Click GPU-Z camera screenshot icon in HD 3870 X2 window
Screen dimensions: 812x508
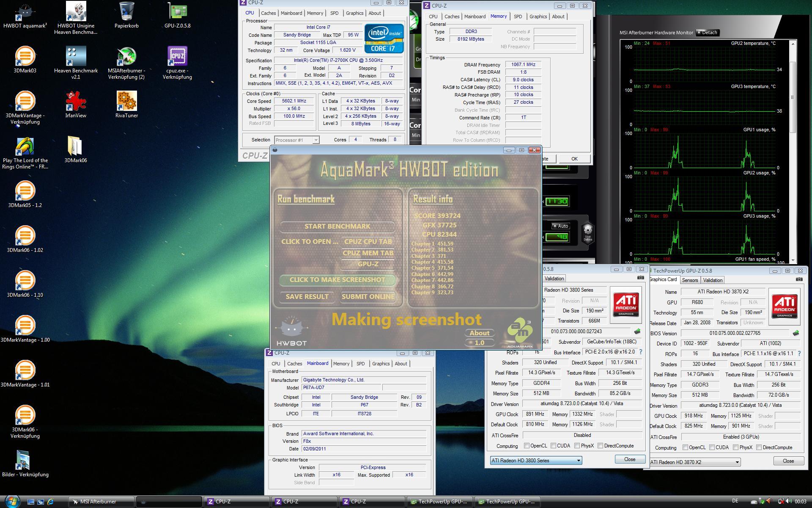point(799,279)
